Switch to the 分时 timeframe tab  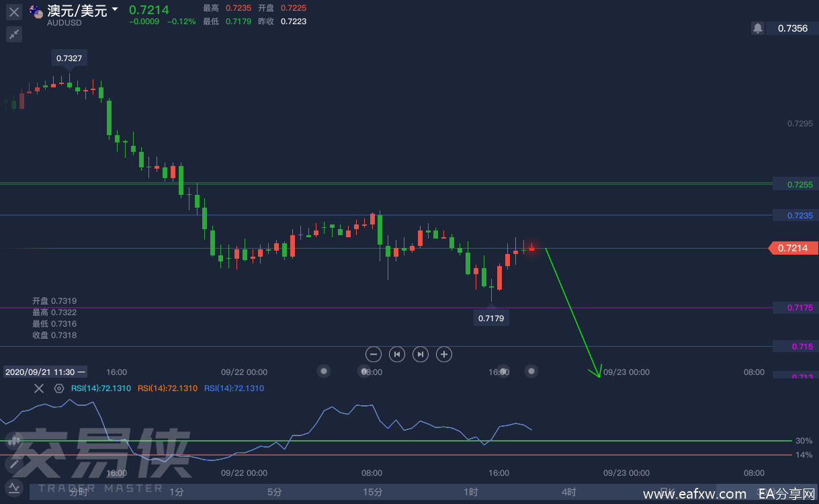[x=79, y=492]
